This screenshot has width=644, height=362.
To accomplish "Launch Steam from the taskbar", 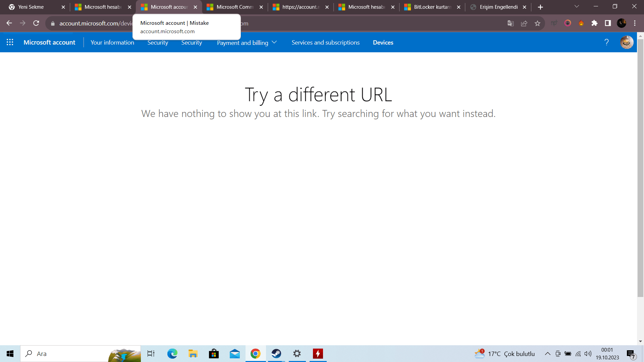I will [x=276, y=354].
